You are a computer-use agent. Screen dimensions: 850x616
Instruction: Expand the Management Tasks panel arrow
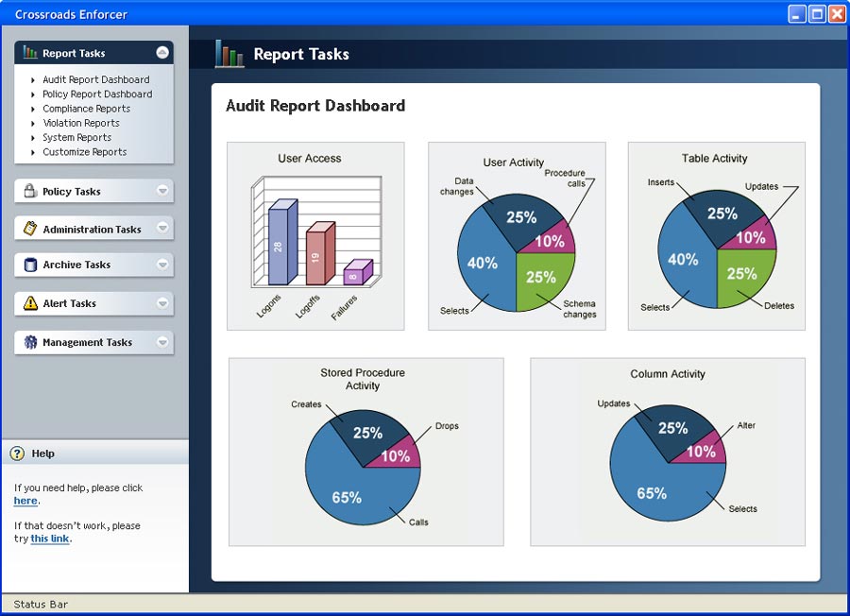tap(162, 342)
